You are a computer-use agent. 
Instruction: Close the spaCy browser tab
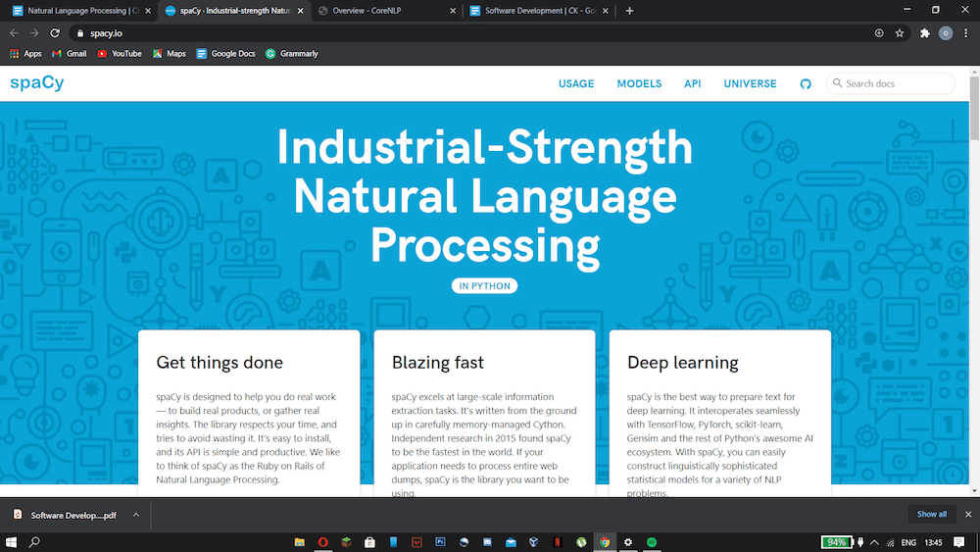(300, 11)
